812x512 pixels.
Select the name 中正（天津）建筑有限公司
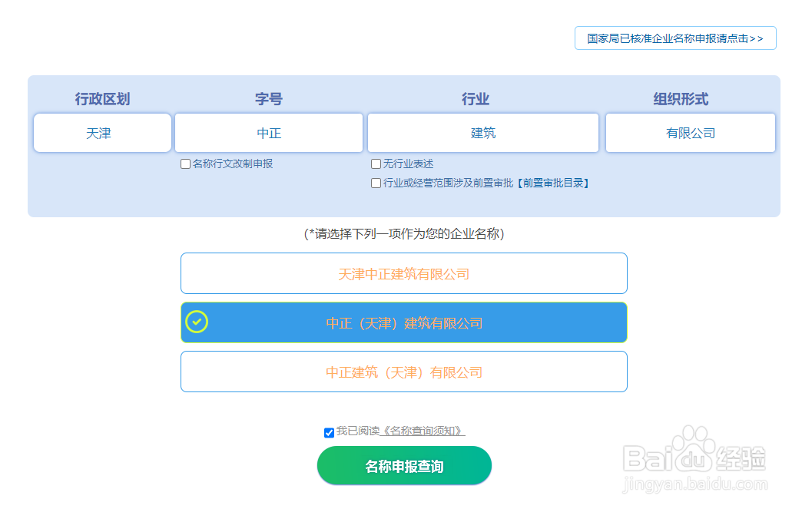pyautogui.click(x=404, y=322)
